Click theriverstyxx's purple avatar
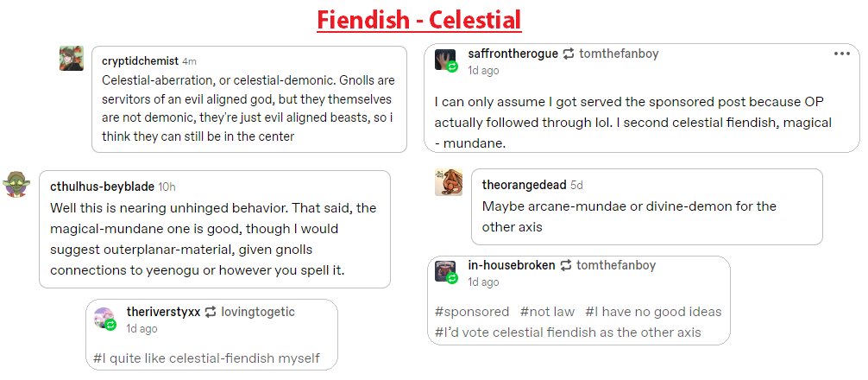The height and width of the screenshot is (380, 868). click(104, 319)
